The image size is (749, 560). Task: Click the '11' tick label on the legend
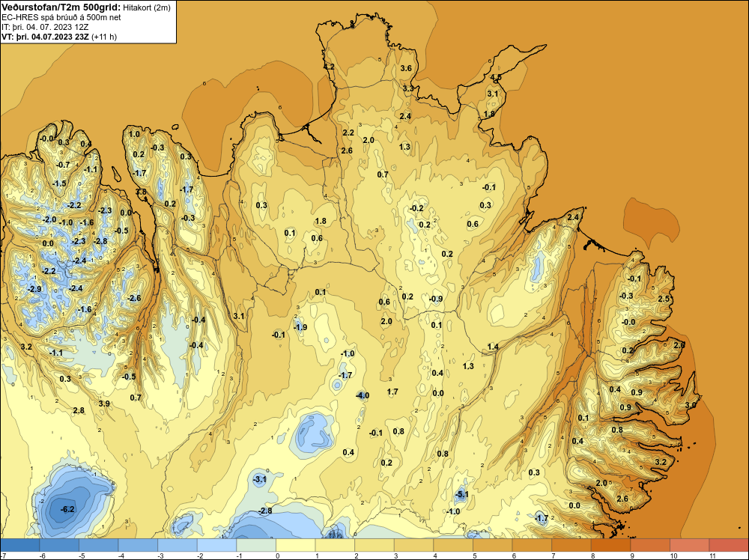pos(712,556)
